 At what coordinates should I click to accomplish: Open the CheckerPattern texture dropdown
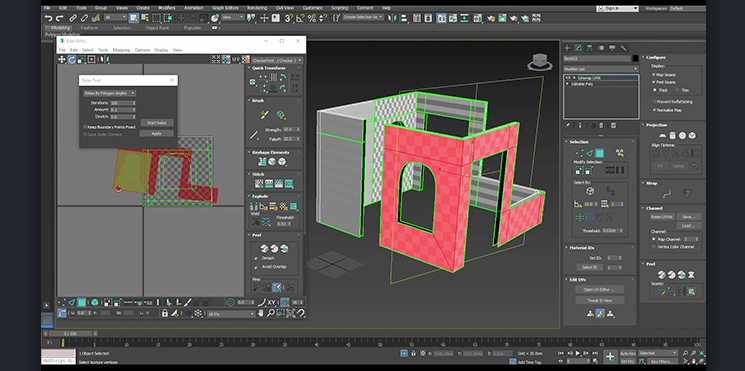277,60
